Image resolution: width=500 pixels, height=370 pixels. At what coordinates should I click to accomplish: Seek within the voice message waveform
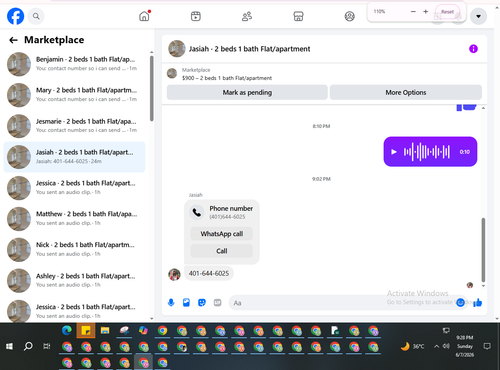coord(427,152)
